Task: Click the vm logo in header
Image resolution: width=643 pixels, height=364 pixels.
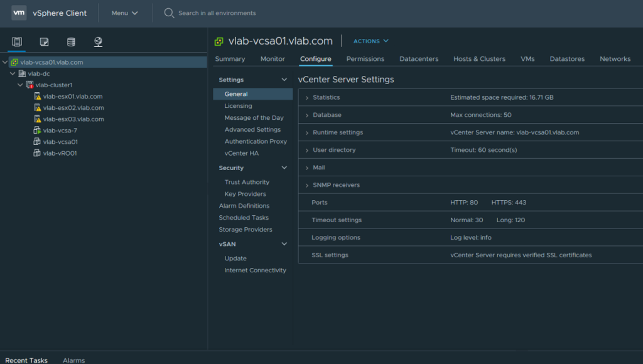Action: [x=19, y=13]
